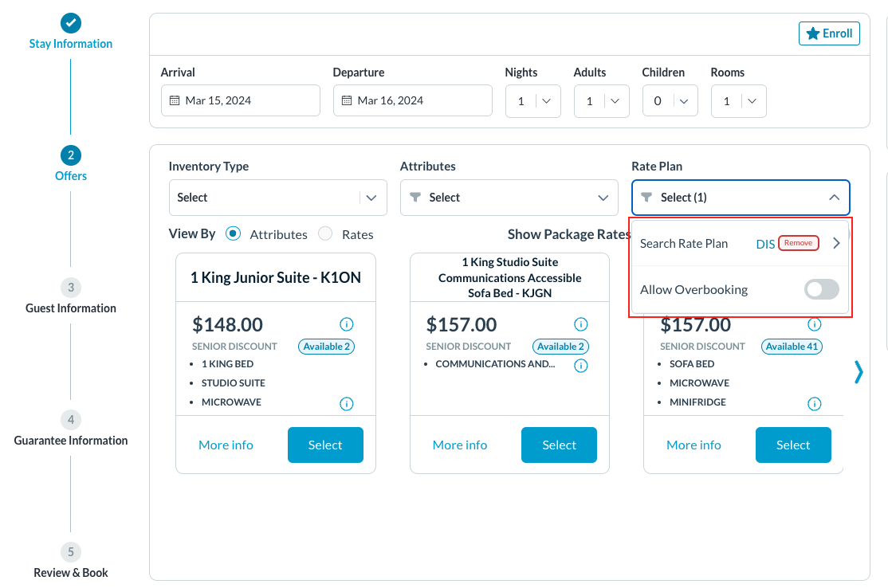Select the Attributes view radio button
The height and width of the screenshot is (588, 888).
click(x=234, y=233)
